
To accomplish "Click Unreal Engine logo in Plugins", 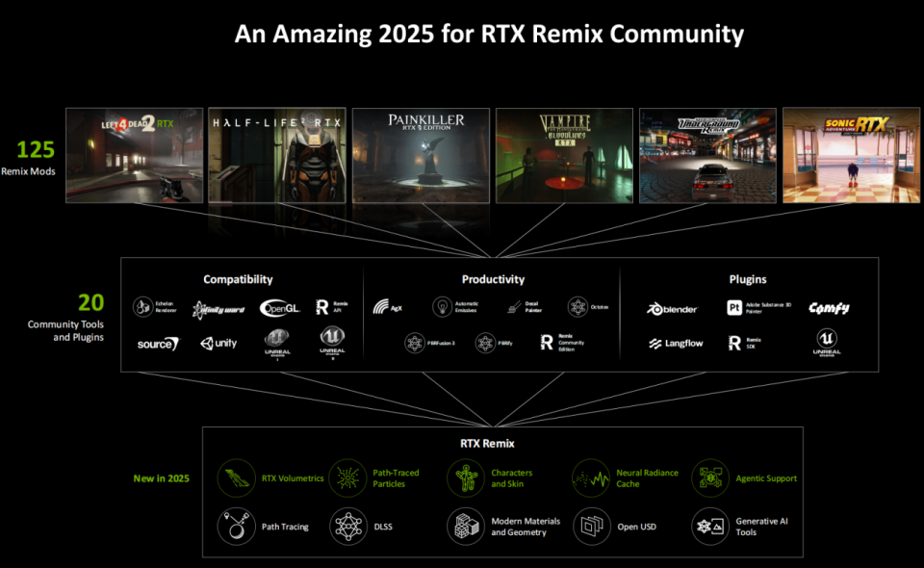I will pyautogui.click(x=827, y=343).
